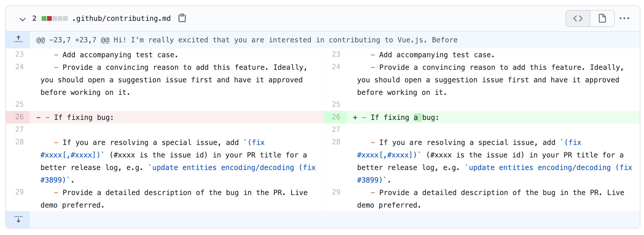Click left line number 24
The width and height of the screenshot is (644, 235).
point(19,67)
